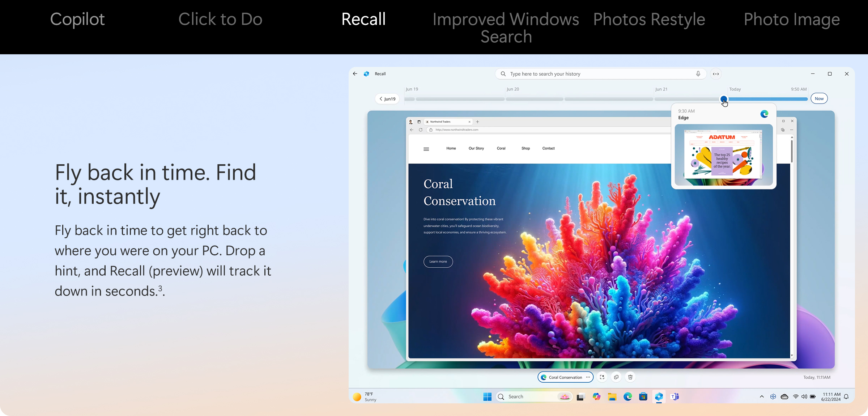Click the Learn more button on the coral page

coord(438,262)
